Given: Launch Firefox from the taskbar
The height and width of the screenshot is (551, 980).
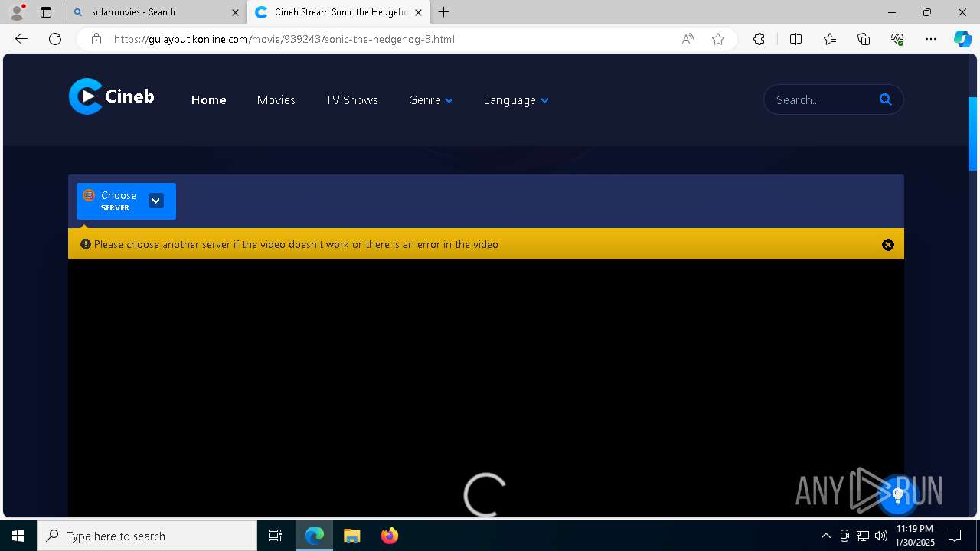Looking at the screenshot, I should (389, 536).
